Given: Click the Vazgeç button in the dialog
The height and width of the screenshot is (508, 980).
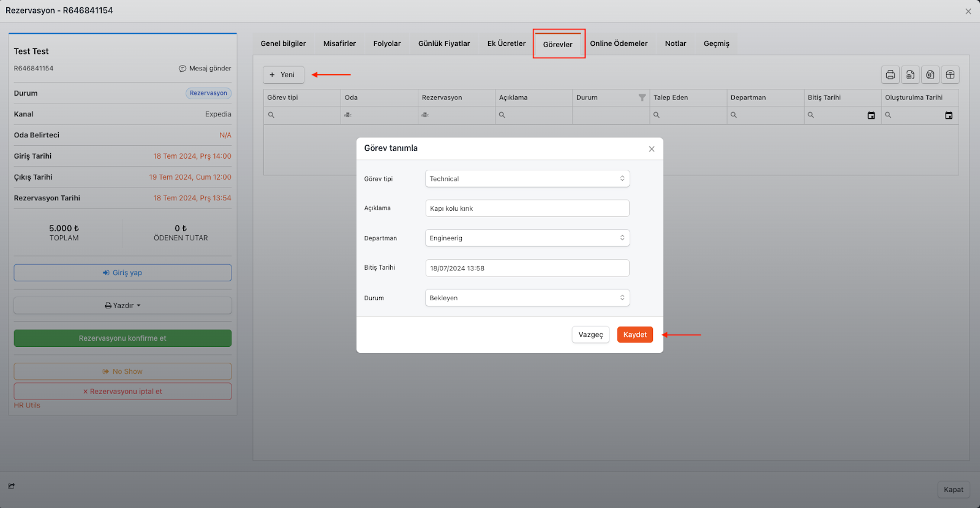Looking at the screenshot, I should point(590,335).
